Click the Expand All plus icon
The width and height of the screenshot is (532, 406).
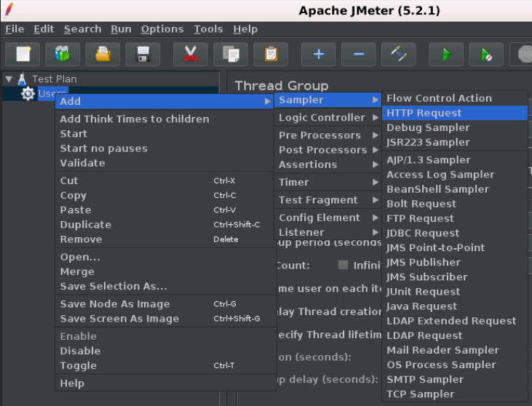point(318,54)
